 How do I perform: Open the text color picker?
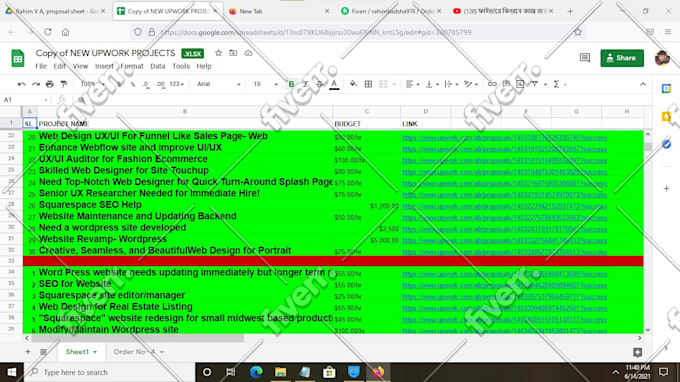click(334, 84)
